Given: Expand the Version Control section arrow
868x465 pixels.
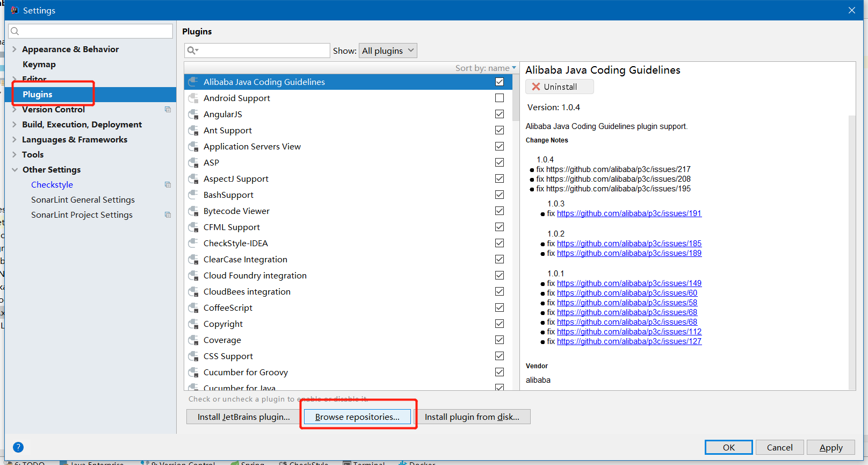Looking at the screenshot, I should pyautogui.click(x=15, y=109).
